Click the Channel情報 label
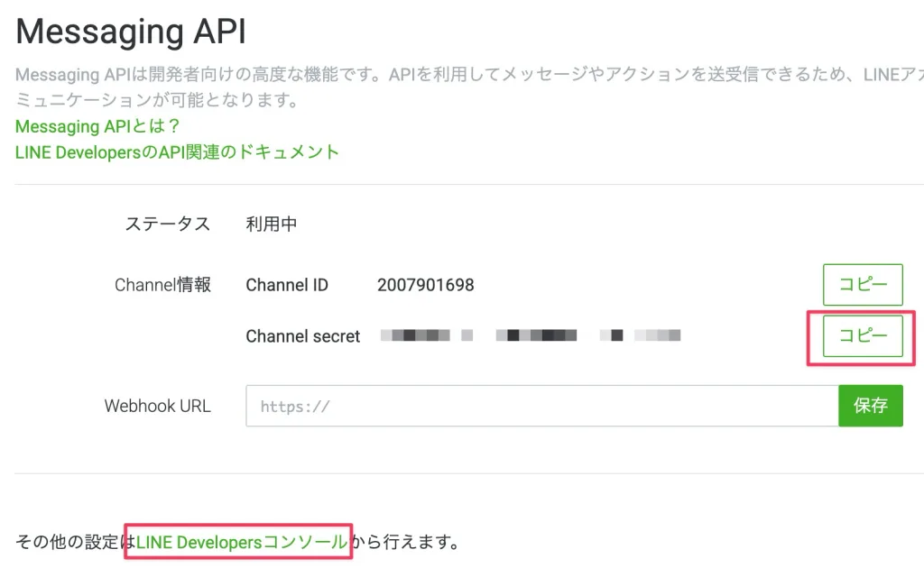Viewport: 924px width, 568px height. (162, 285)
